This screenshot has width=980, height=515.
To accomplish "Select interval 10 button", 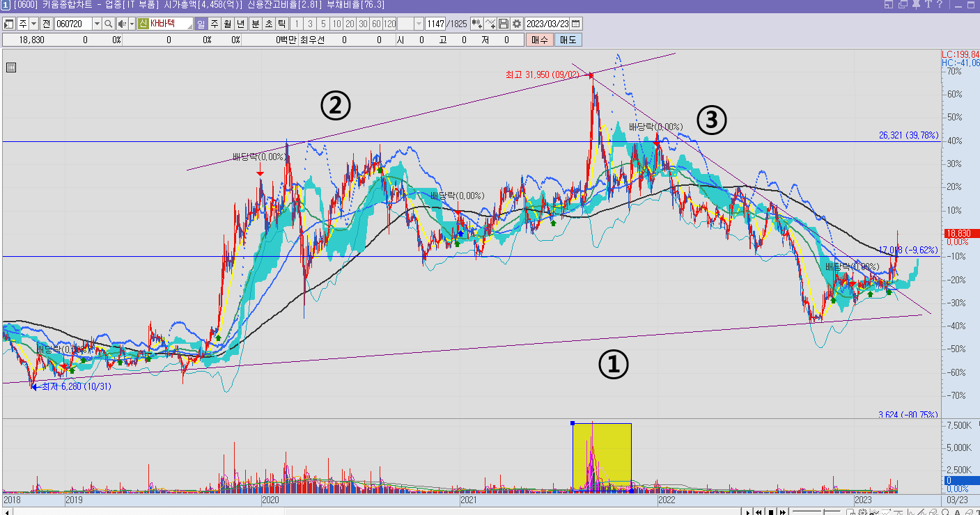I will click(336, 24).
